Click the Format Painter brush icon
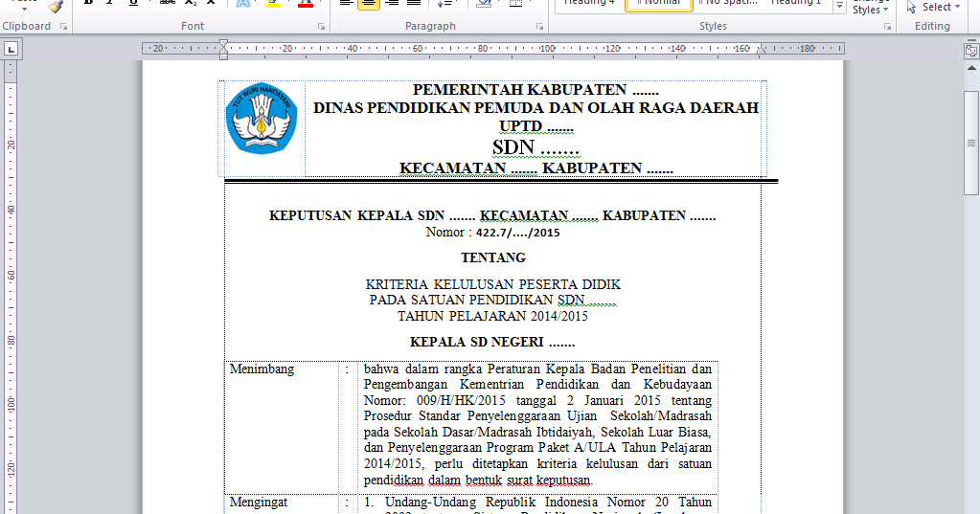The width and height of the screenshot is (980, 514). (x=57, y=6)
